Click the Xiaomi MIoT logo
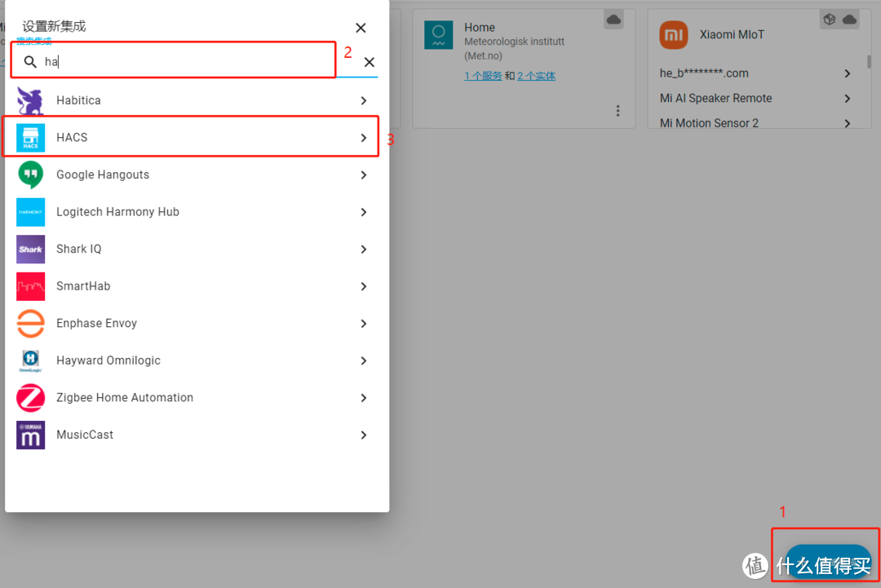The width and height of the screenshot is (881, 588). (674, 35)
